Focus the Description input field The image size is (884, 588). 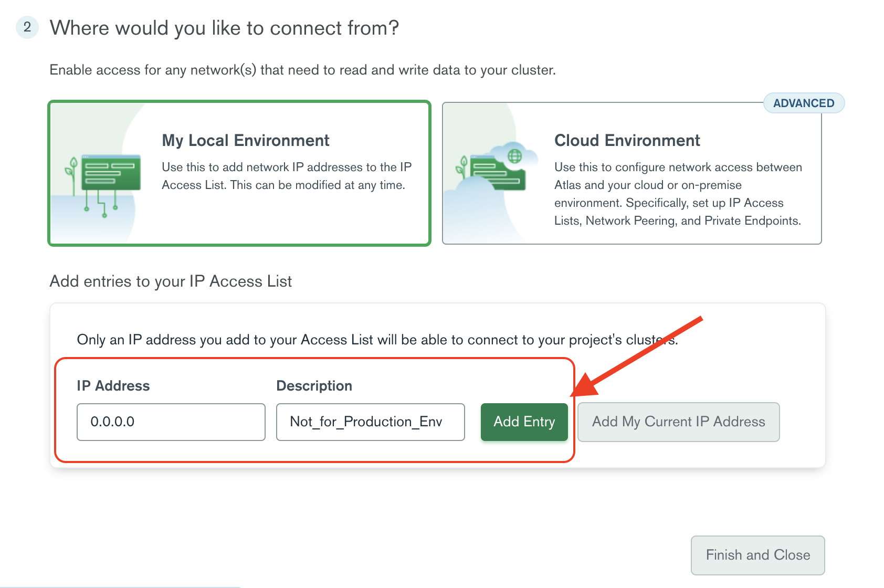[370, 422]
